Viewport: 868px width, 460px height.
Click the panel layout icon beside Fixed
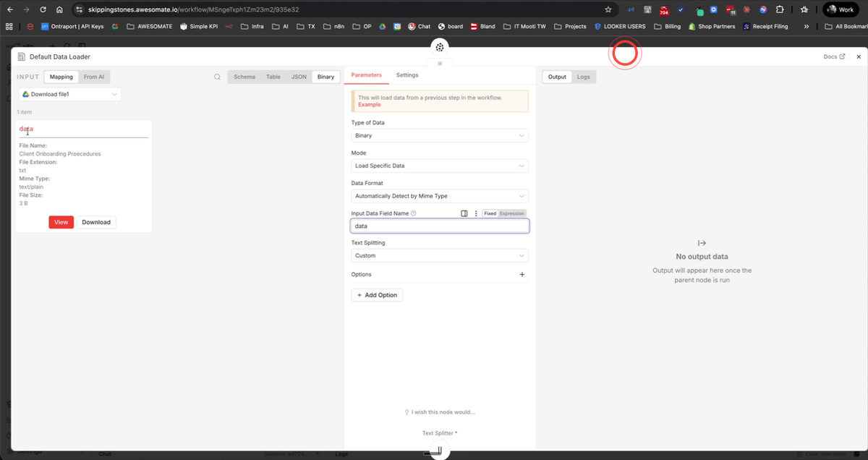(x=464, y=213)
